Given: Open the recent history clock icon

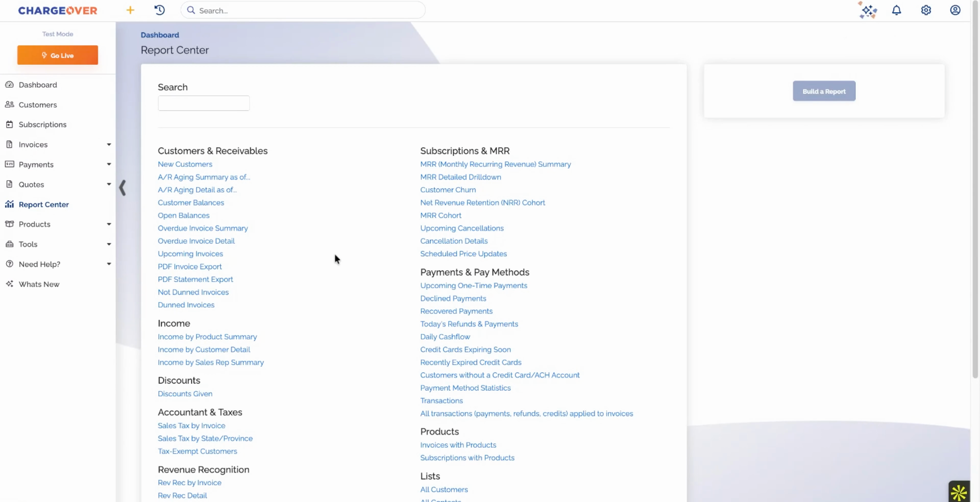Looking at the screenshot, I should [x=160, y=10].
